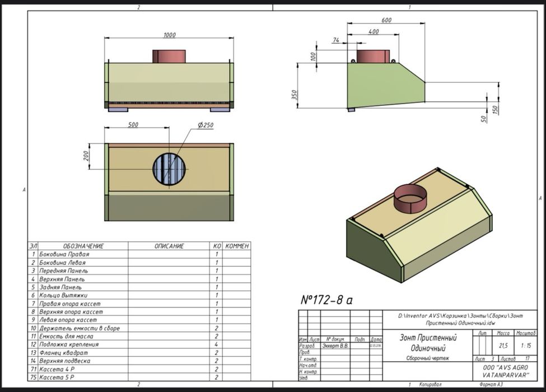The height and width of the screenshot is (392, 546).
Task: Select the Емкость для масла row
Action: click(x=139, y=337)
